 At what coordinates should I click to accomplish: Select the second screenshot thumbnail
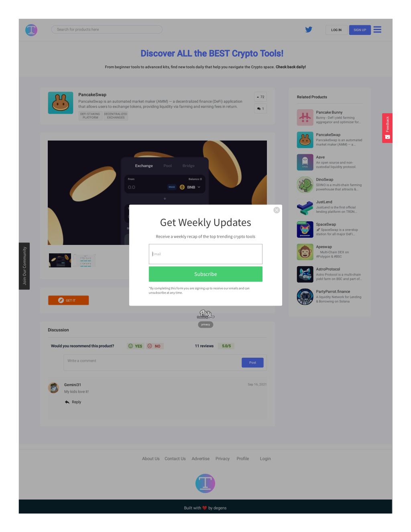(85, 261)
